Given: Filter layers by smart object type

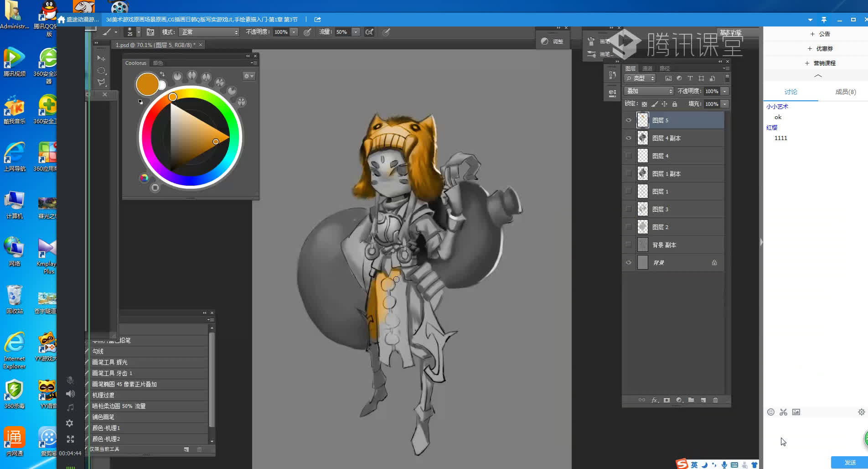Looking at the screenshot, I should [712, 78].
